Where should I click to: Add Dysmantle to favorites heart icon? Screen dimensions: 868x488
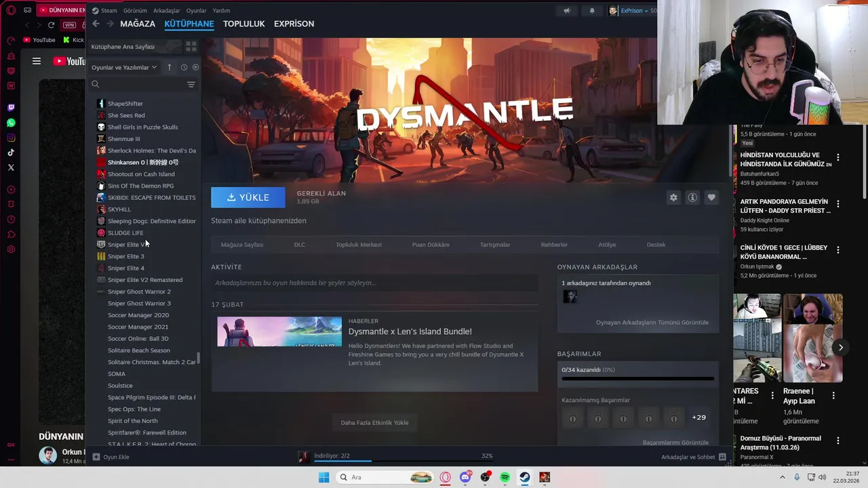click(711, 197)
